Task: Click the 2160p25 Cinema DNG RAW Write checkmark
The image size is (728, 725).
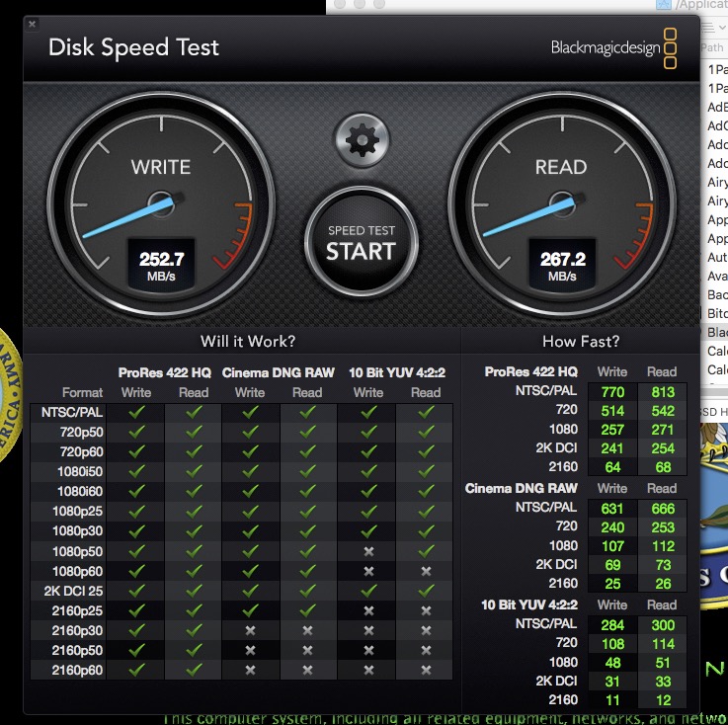Action: (x=250, y=610)
